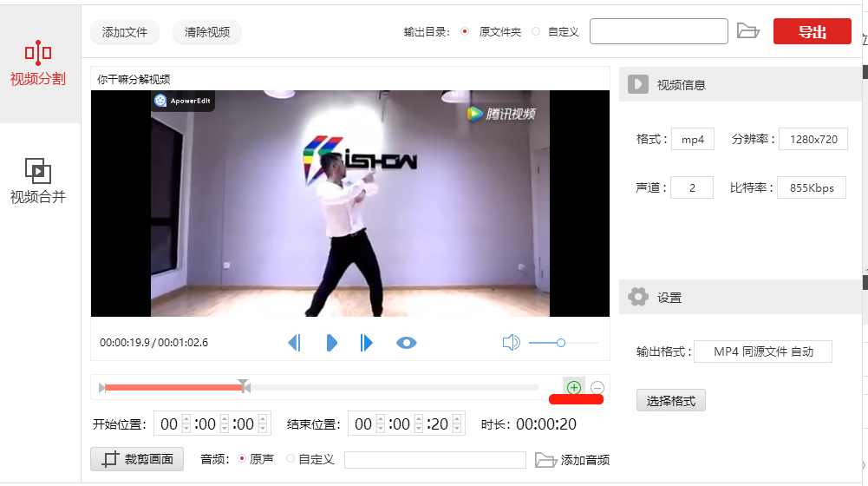Screen dimensions: 868x486
Task: Click the 添加音频 folder icon
Action: coord(545,460)
